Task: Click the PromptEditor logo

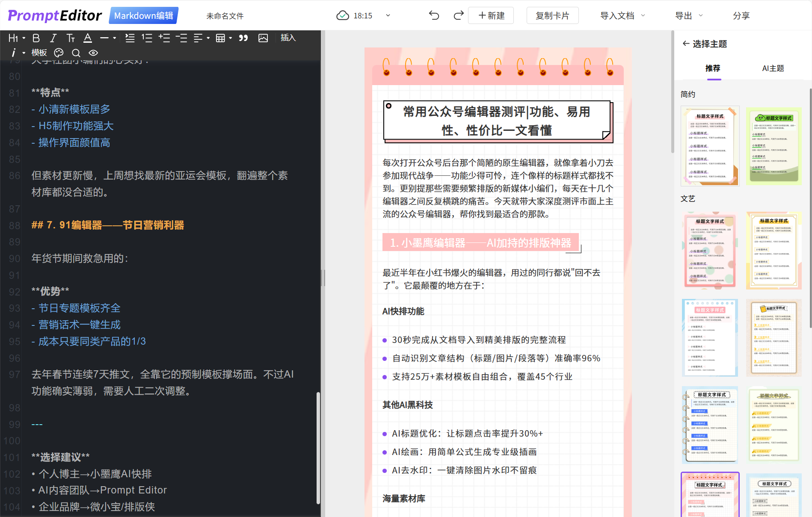Action: pyautogui.click(x=55, y=16)
